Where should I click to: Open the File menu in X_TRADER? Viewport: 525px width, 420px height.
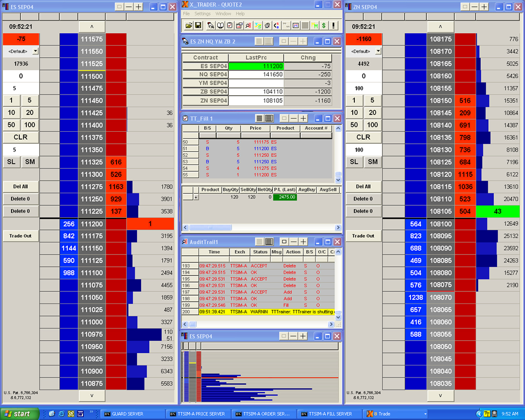tap(186, 14)
